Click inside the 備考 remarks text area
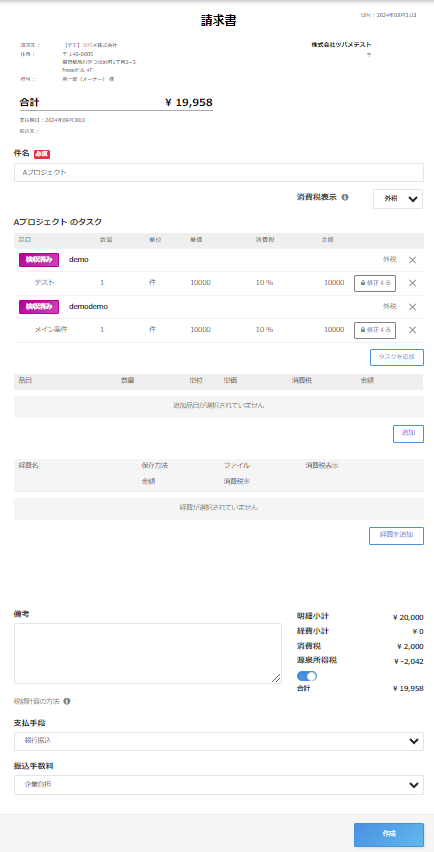The image size is (434, 852). (148, 653)
